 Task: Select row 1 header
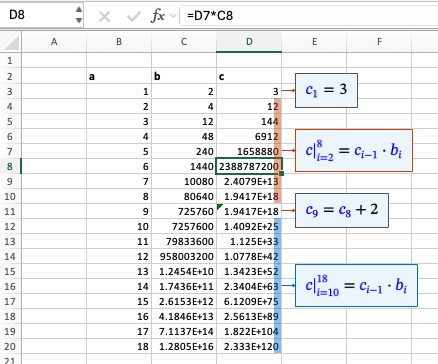tap(10, 61)
